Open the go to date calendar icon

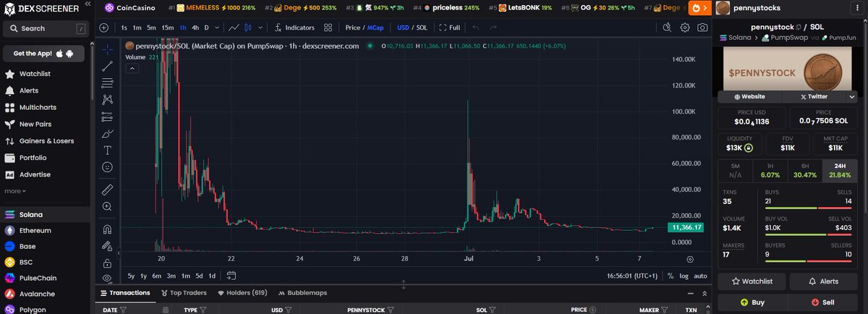tap(231, 276)
